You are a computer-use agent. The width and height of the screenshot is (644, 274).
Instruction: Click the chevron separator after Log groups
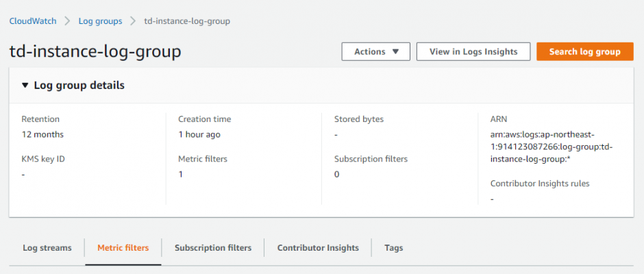133,21
